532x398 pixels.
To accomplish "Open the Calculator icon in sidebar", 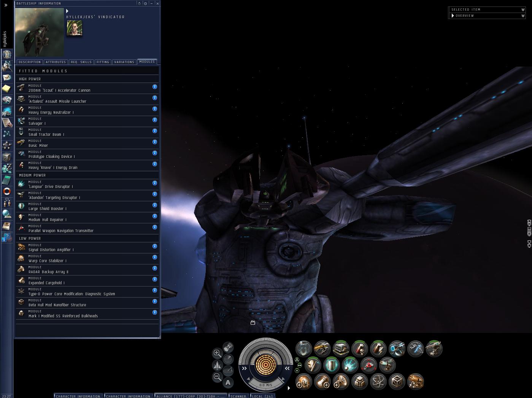I will point(7,180).
